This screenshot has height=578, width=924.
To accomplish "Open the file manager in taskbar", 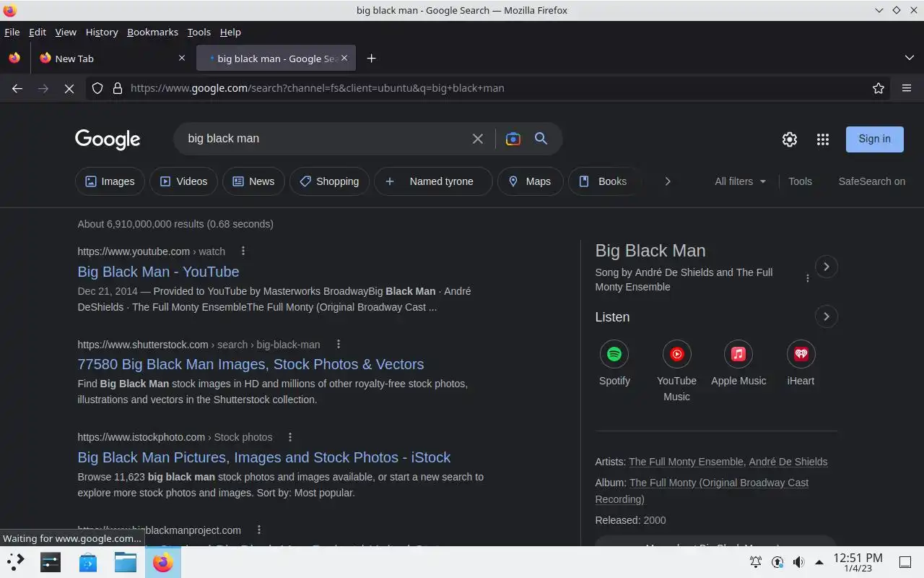I will coord(126,562).
